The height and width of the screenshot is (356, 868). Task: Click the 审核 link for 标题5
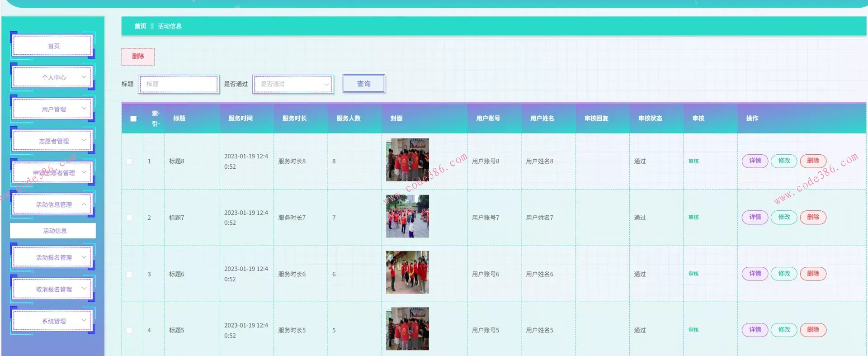pos(693,330)
